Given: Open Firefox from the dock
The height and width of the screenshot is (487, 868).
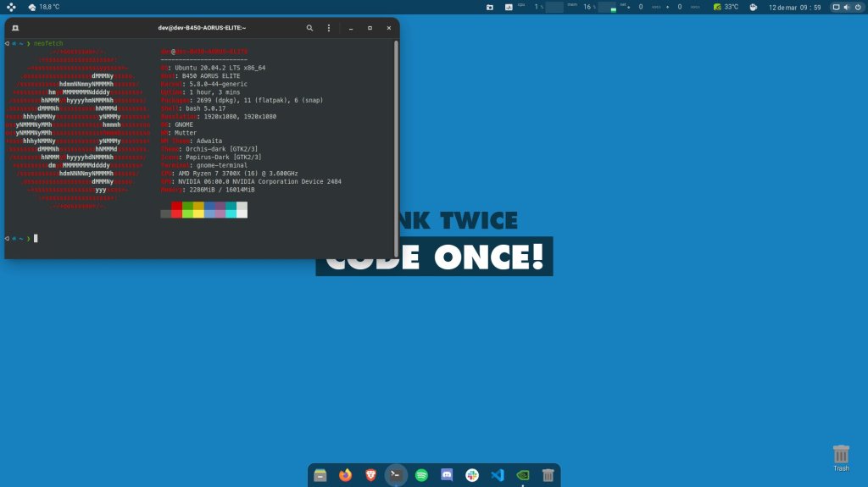Looking at the screenshot, I should pos(345,475).
